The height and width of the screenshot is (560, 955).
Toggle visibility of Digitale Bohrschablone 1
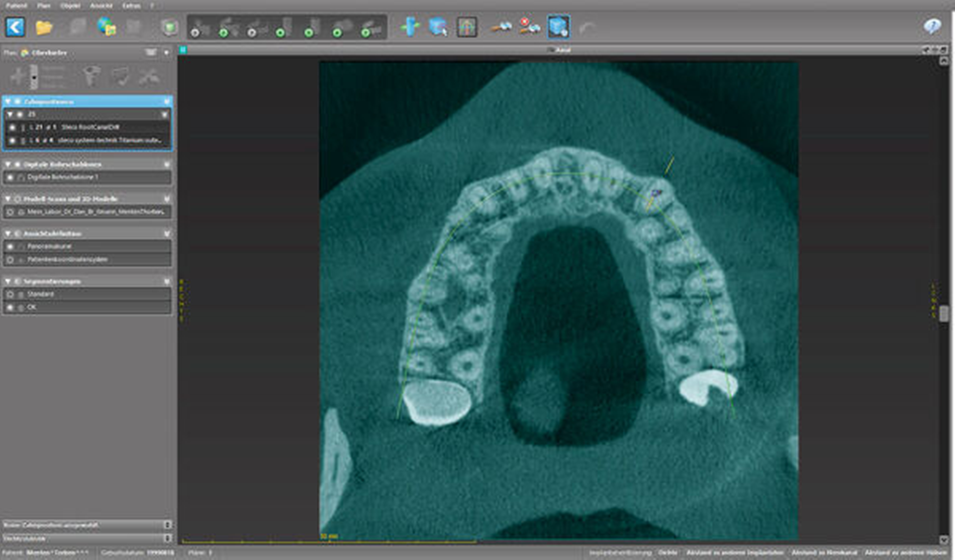pyautogui.click(x=10, y=177)
